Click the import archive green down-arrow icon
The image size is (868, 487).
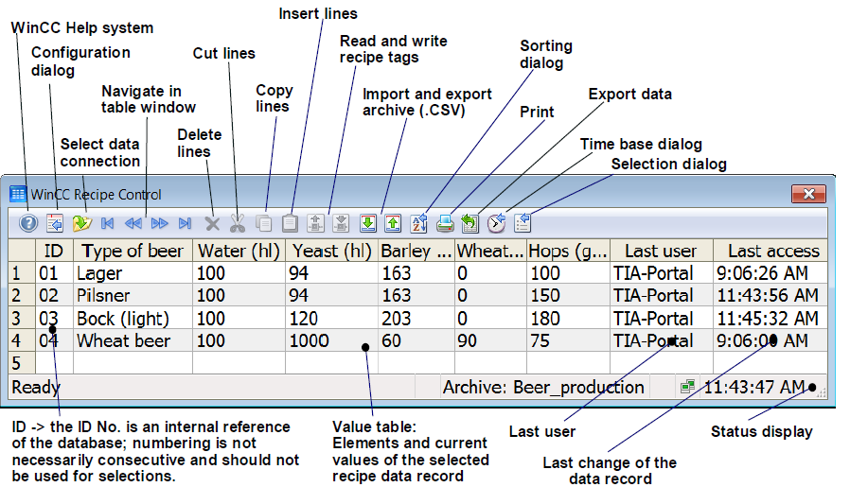368,223
